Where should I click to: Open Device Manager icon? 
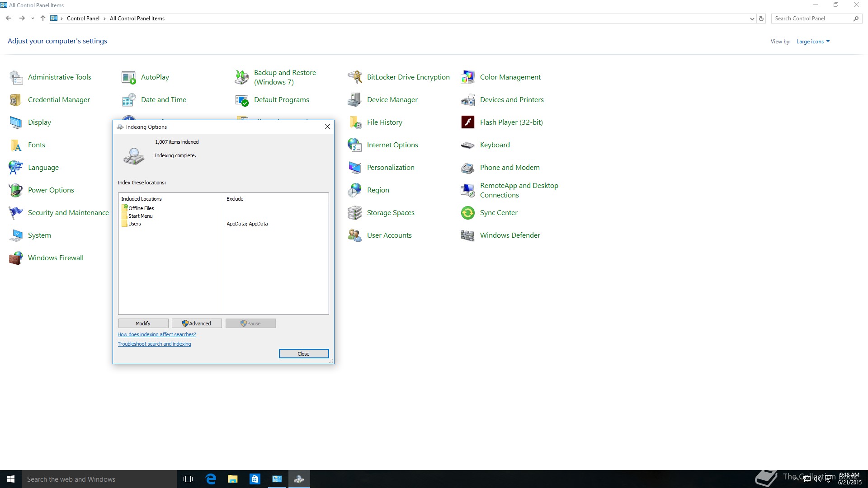[x=355, y=100]
